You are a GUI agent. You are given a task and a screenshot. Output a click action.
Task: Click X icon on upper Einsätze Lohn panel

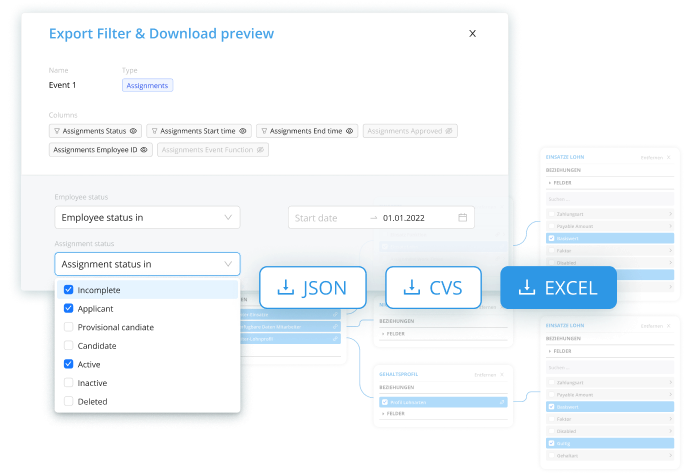(x=669, y=157)
